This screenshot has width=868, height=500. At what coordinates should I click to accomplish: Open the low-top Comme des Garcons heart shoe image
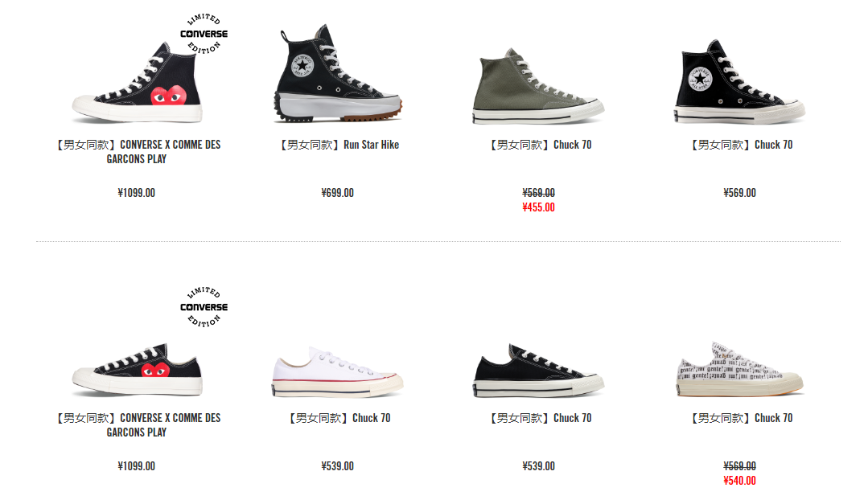(137, 370)
